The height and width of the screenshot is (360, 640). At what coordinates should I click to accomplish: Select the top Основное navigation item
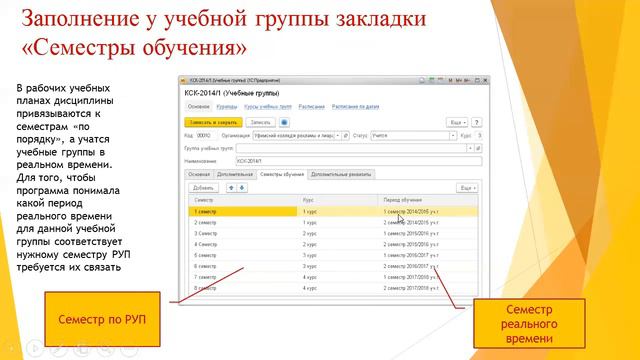tap(198, 107)
